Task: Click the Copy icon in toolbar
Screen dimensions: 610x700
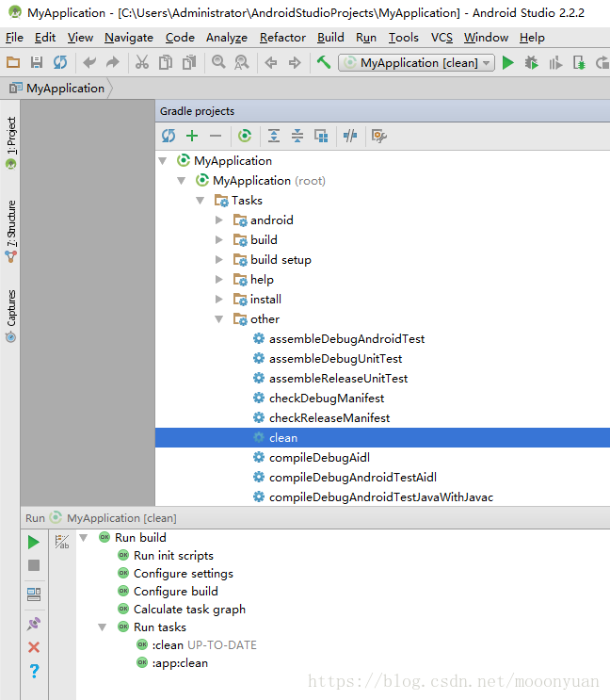Action: click(x=166, y=62)
